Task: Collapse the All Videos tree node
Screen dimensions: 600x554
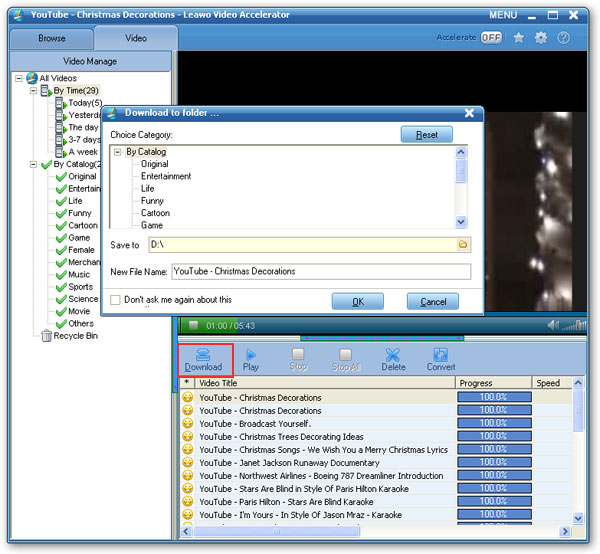Action: tap(19, 78)
